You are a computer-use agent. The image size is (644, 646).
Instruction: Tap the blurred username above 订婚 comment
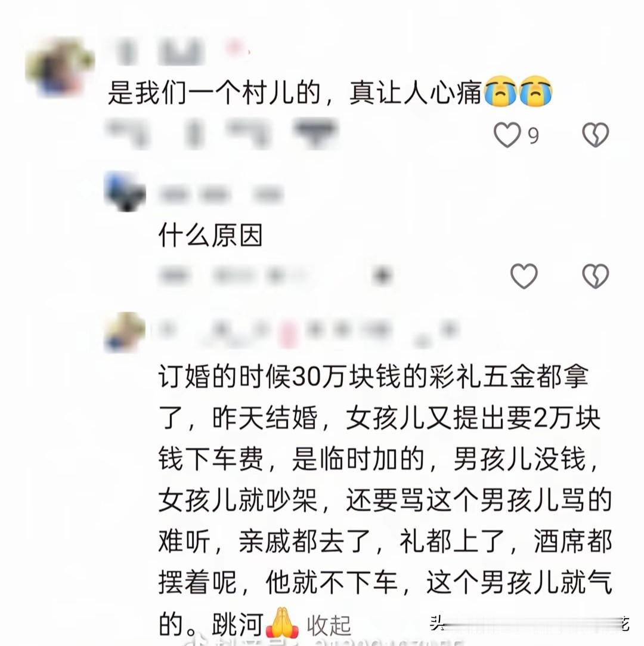[309, 333]
